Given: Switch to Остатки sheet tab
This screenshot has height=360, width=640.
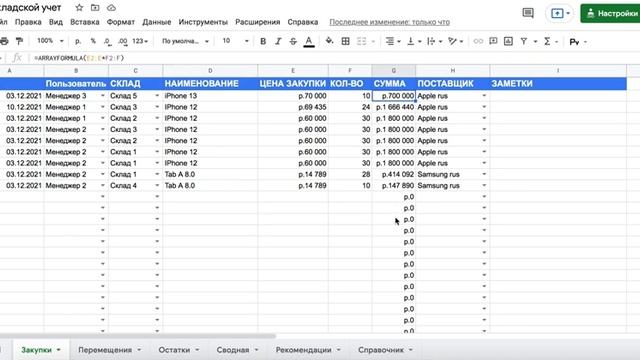Looking at the screenshot, I should (179, 350).
